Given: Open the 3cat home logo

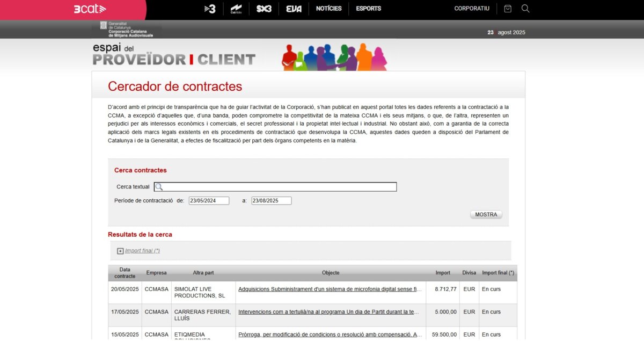Looking at the screenshot, I should pos(90,9).
